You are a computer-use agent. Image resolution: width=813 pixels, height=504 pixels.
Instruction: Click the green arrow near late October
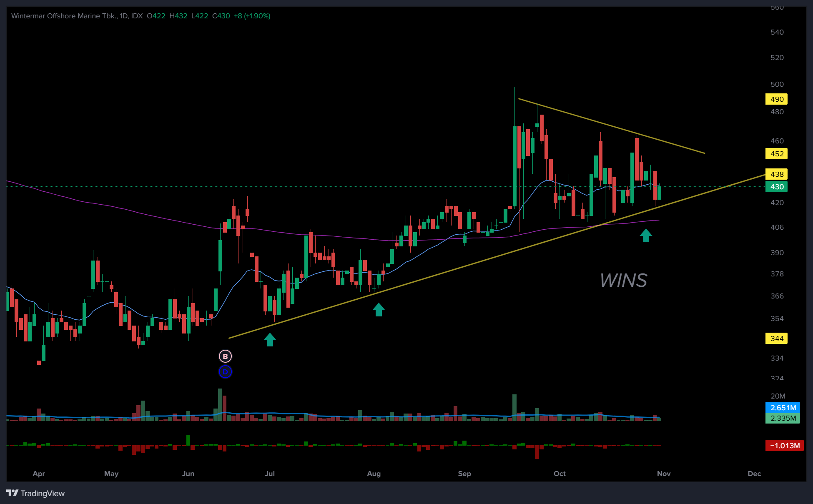click(x=646, y=236)
